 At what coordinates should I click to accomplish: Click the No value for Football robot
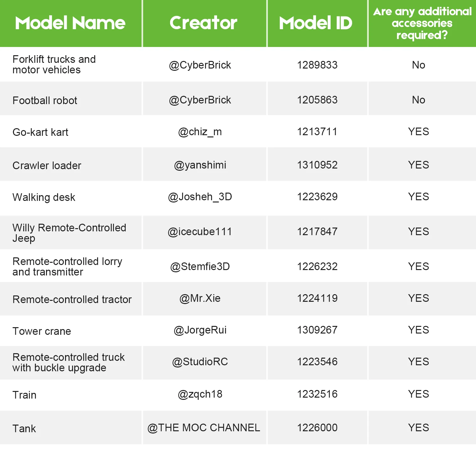(418, 100)
